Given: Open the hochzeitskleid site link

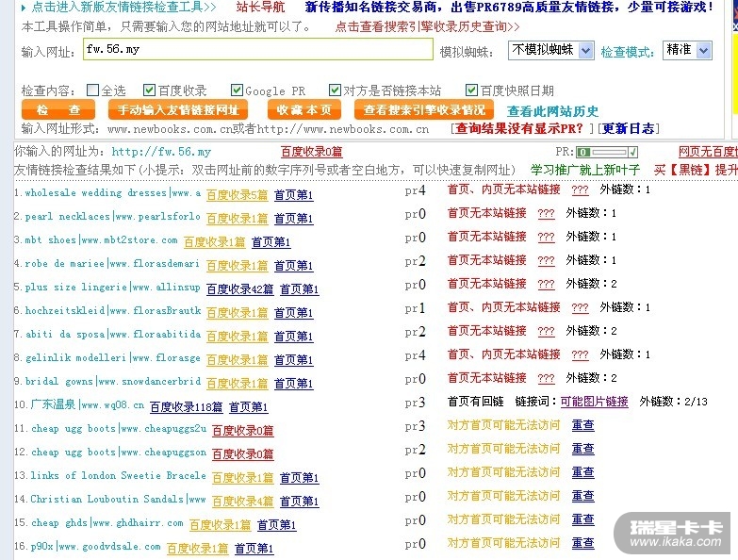Looking at the screenshot, I should [x=112, y=310].
